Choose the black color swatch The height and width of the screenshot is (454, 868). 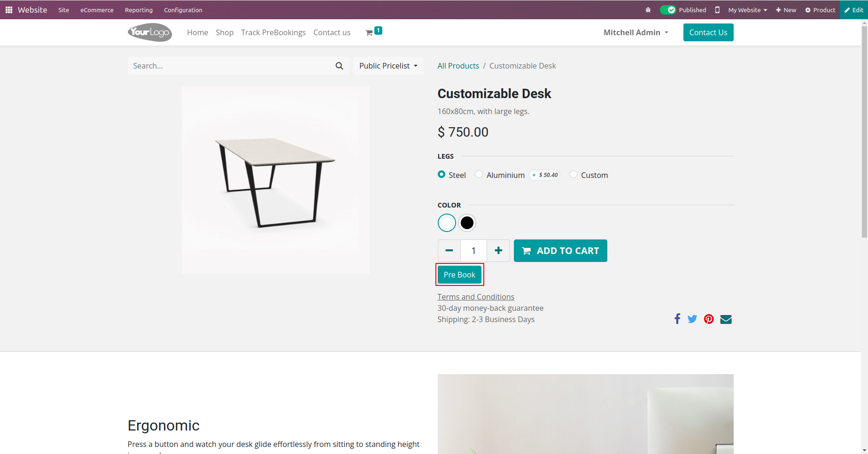tap(467, 223)
